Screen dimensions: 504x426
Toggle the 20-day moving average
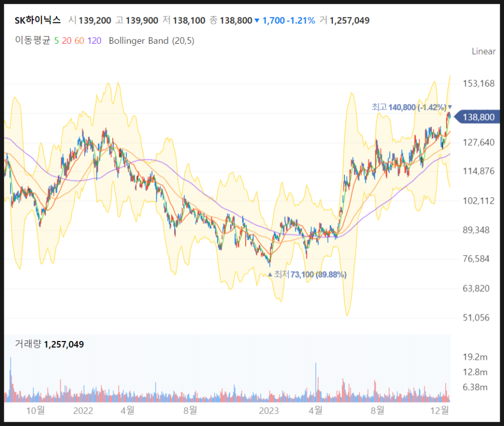coord(67,41)
